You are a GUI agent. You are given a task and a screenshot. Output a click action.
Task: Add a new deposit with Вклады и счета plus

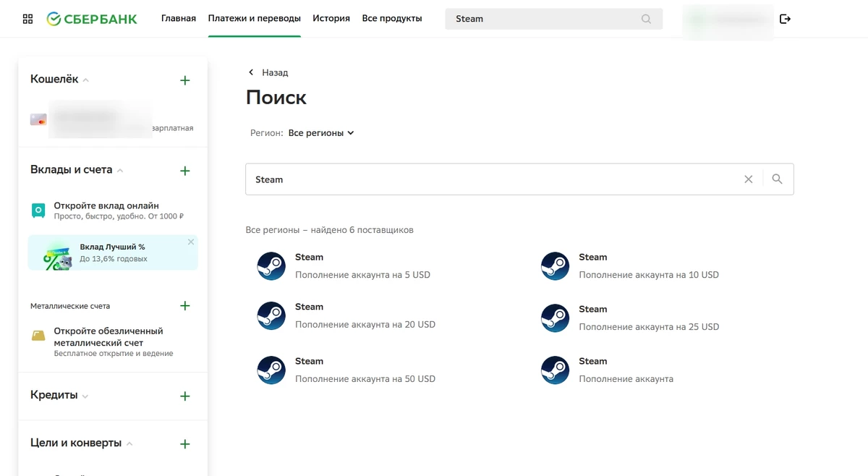(185, 171)
